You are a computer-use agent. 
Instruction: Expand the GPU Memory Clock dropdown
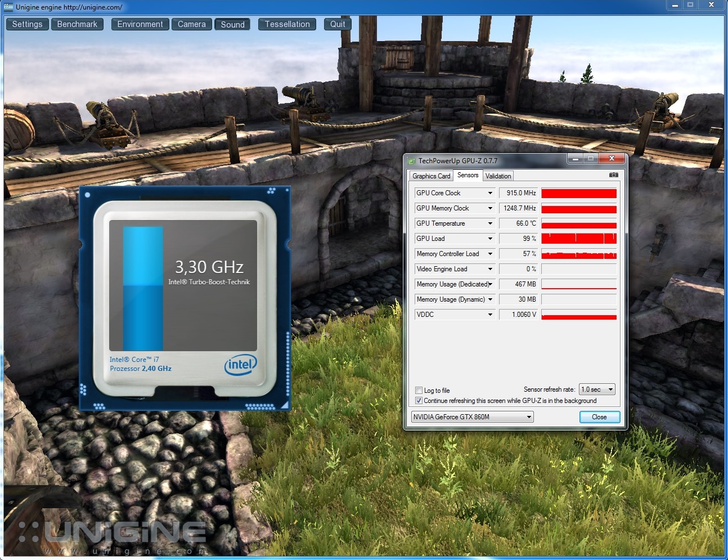point(490,208)
